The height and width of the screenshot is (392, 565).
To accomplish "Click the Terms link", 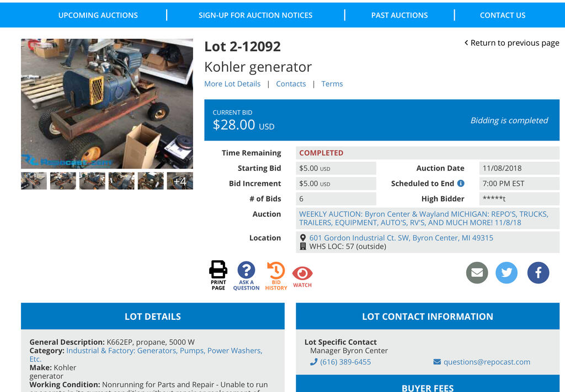I will tap(332, 84).
